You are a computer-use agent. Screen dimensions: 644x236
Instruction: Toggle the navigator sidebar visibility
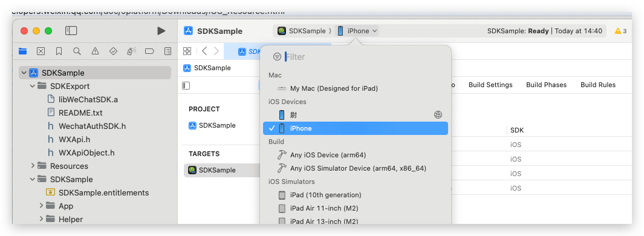point(71,31)
